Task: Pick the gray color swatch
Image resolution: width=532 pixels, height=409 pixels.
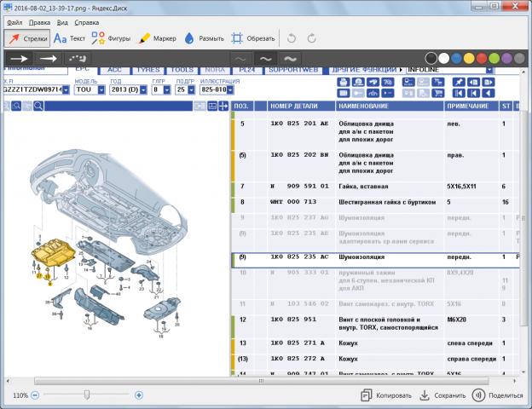Action: [x=519, y=58]
